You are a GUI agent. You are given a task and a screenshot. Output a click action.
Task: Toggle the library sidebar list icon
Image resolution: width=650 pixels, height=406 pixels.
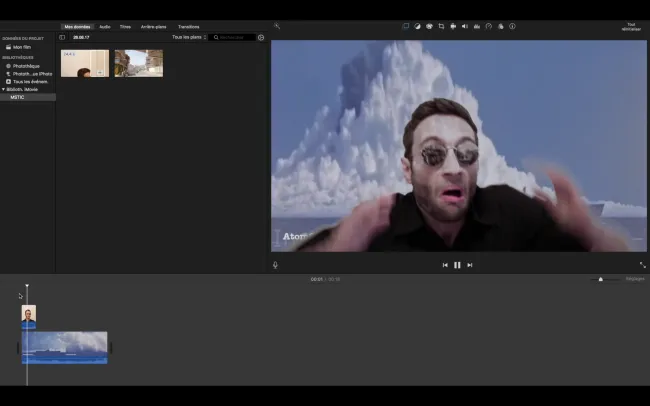tap(62, 37)
